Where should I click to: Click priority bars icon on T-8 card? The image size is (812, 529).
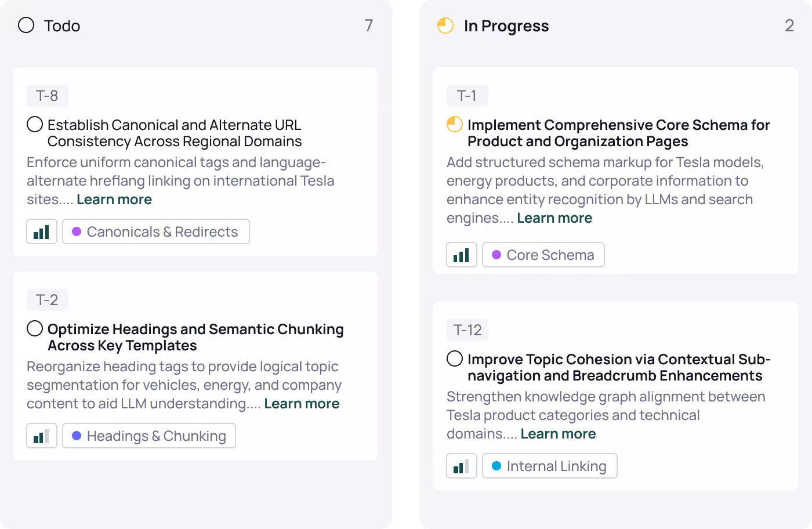[x=42, y=231]
